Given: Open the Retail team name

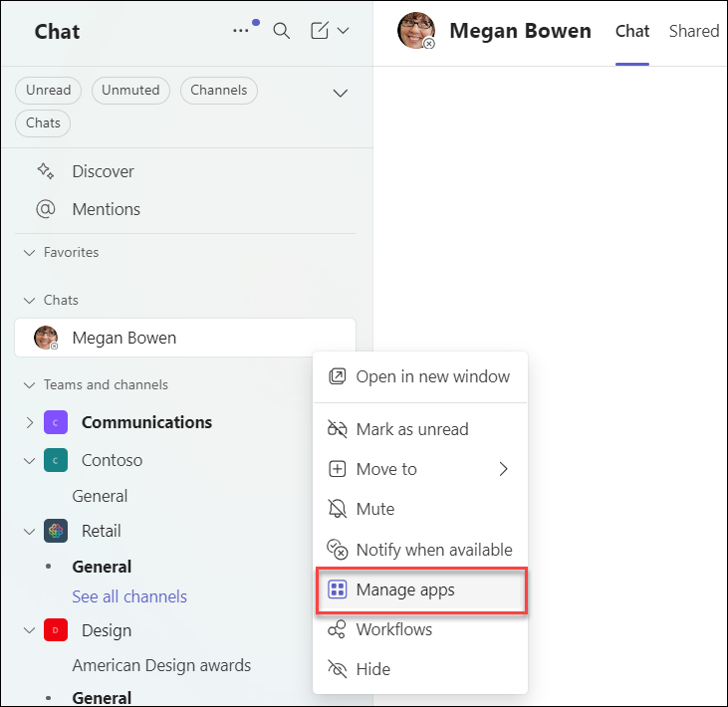Looking at the screenshot, I should coord(102,531).
